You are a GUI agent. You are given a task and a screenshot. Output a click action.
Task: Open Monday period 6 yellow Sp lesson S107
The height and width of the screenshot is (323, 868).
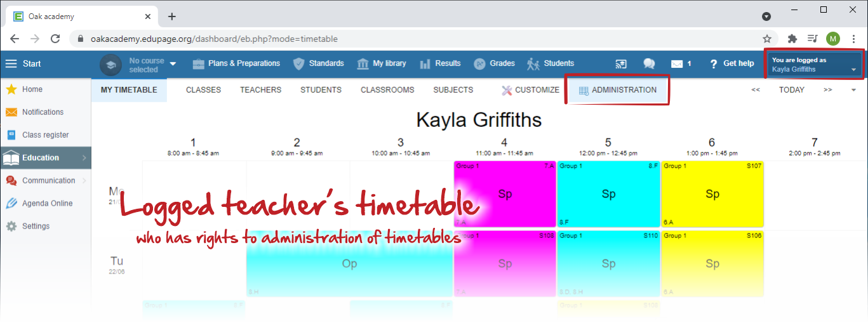coord(712,194)
